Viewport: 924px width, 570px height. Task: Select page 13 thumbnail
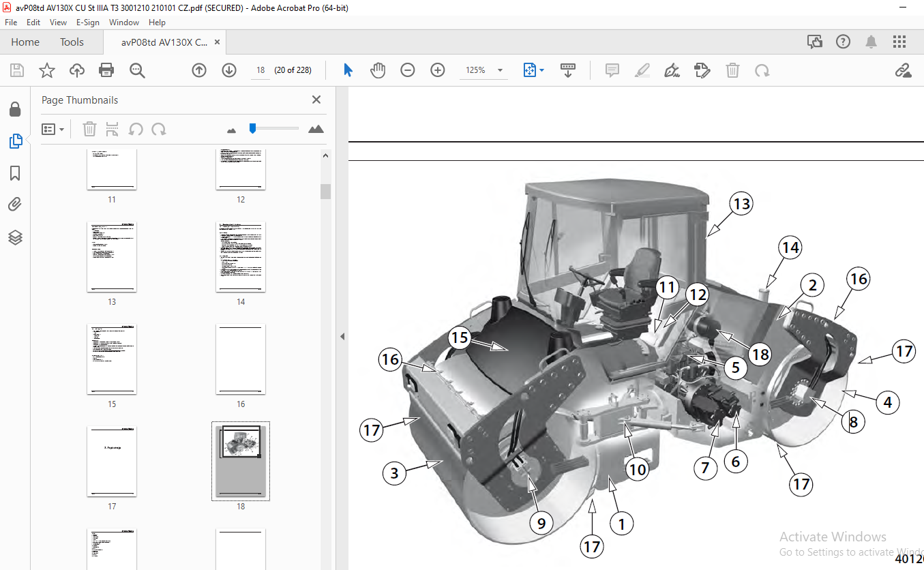(x=112, y=256)
